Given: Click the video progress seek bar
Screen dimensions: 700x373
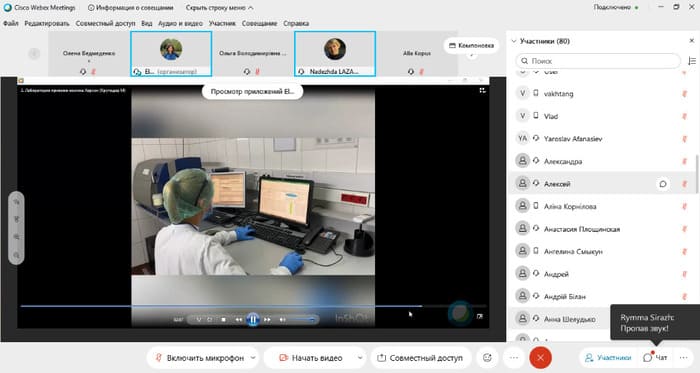Looking at the screenshot, I should tap(253, 306).
